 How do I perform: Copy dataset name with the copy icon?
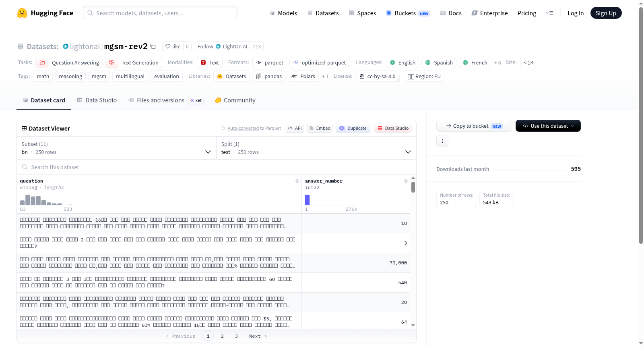click(153, 46)
